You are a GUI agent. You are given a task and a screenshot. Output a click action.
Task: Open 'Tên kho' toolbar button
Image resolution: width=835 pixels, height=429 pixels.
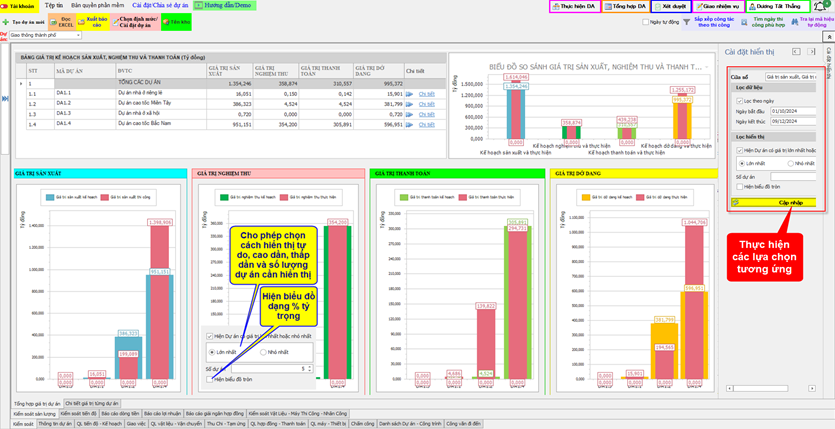[176, 21]
